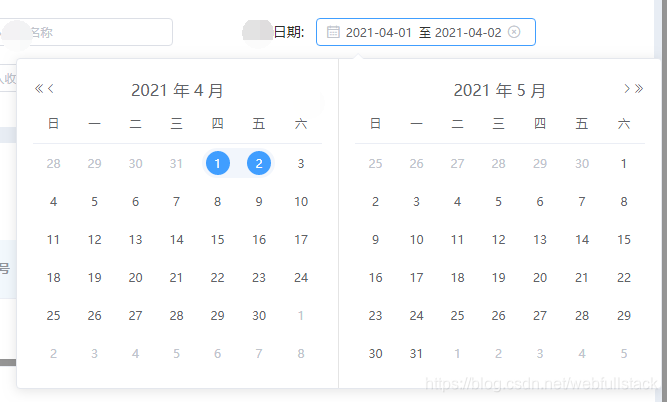Click the previous year double-arrow icon
Viewport: 667px width, 402px height.
pos(39,88)
